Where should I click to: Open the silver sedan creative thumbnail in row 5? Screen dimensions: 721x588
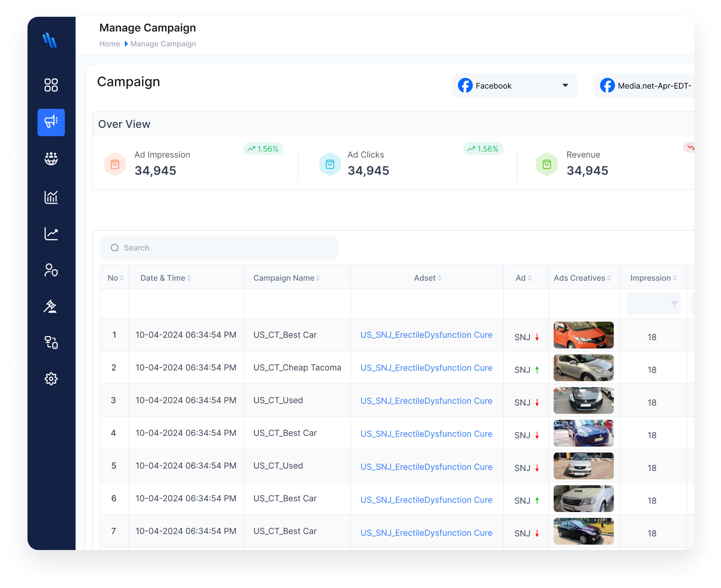point(583,466)
